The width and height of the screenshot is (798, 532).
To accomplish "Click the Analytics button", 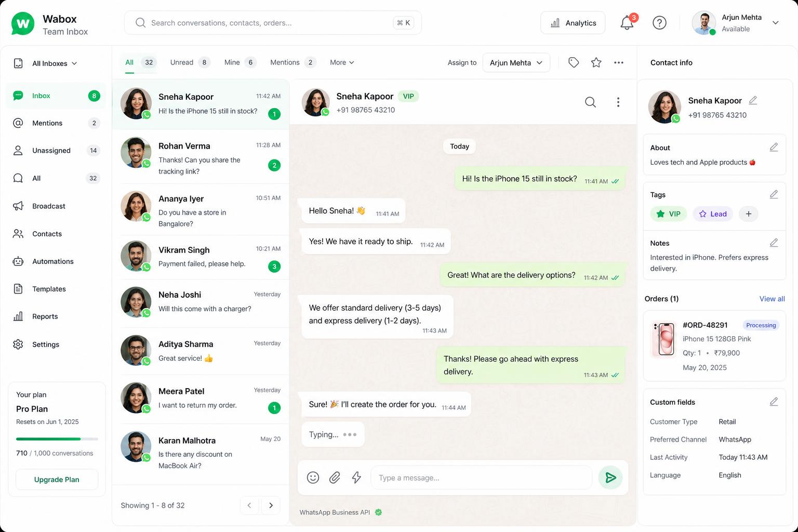I will point(573,23).
